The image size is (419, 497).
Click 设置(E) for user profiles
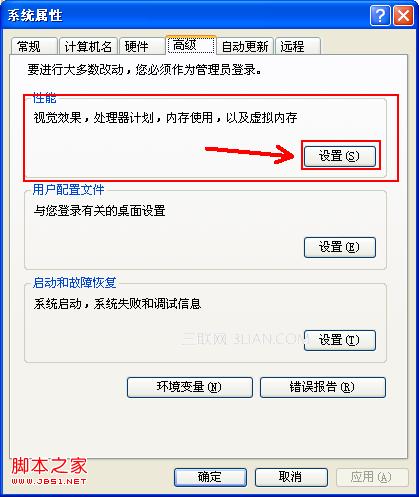[x=340, y=247]
